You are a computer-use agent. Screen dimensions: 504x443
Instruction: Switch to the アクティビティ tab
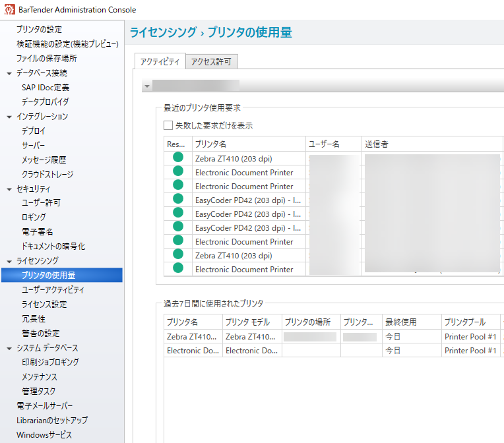[x=160, y=61]
